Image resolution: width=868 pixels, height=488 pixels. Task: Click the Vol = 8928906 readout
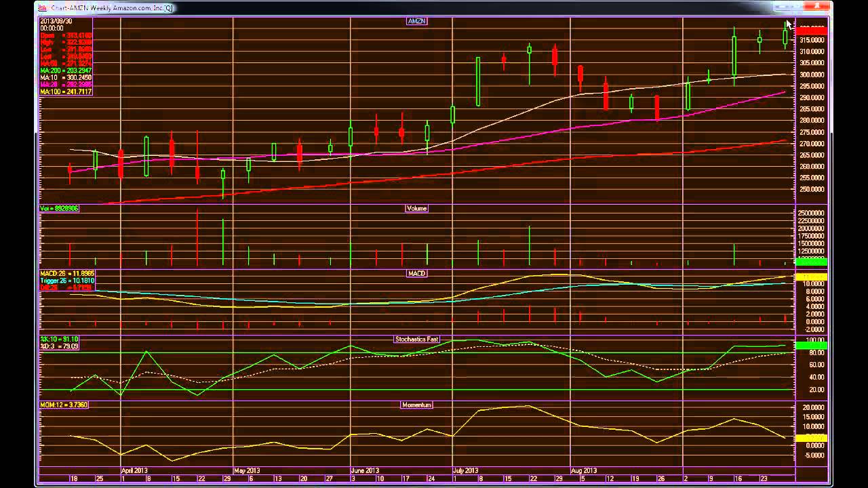60,208
